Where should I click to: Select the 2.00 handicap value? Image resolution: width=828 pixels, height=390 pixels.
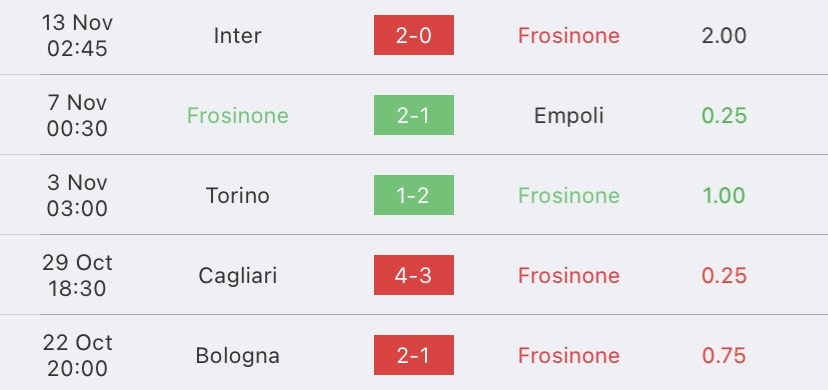pos(724,35)
